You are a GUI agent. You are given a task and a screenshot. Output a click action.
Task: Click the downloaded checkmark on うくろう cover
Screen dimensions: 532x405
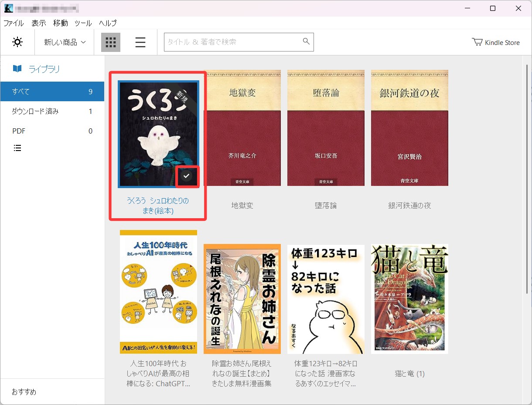187,176
